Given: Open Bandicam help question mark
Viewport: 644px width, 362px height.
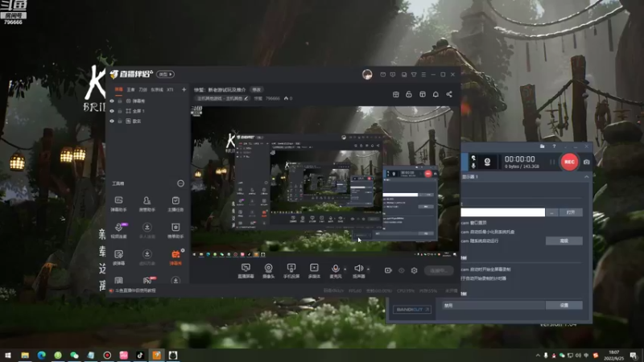Looking at the screenshot, I should click(554, 146).
